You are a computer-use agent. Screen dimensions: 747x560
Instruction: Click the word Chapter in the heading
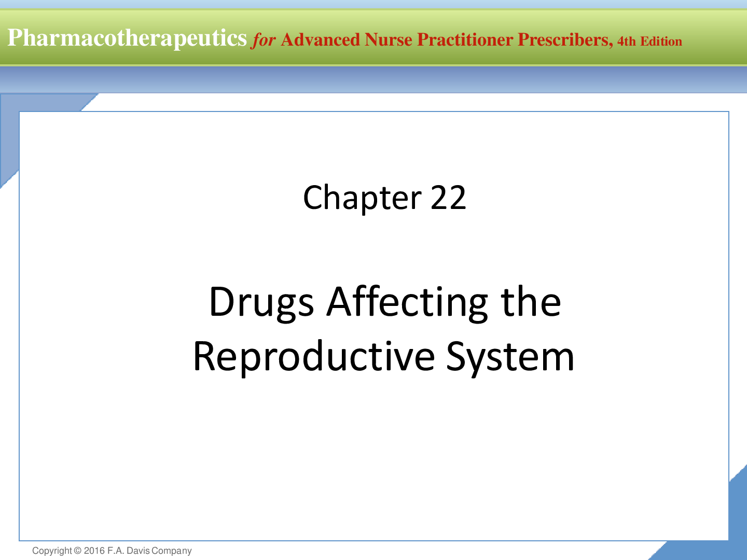pyautogui.click(x=362, y=198)
